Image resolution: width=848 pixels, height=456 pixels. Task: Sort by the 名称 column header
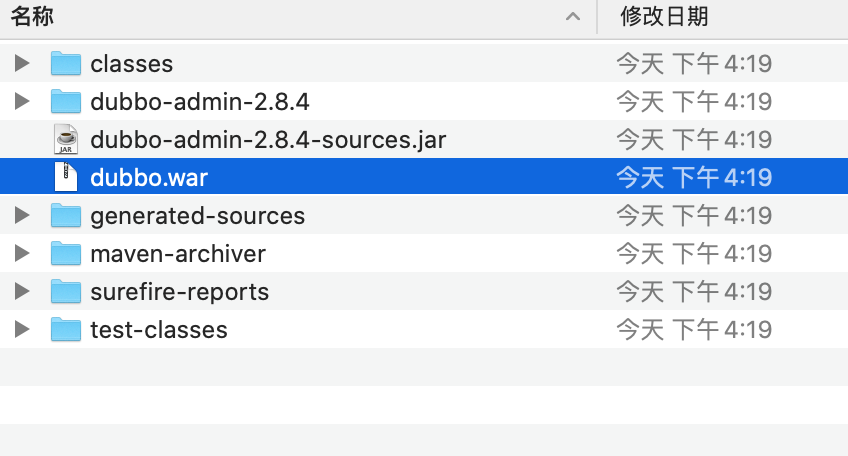(x=32, y=17)
